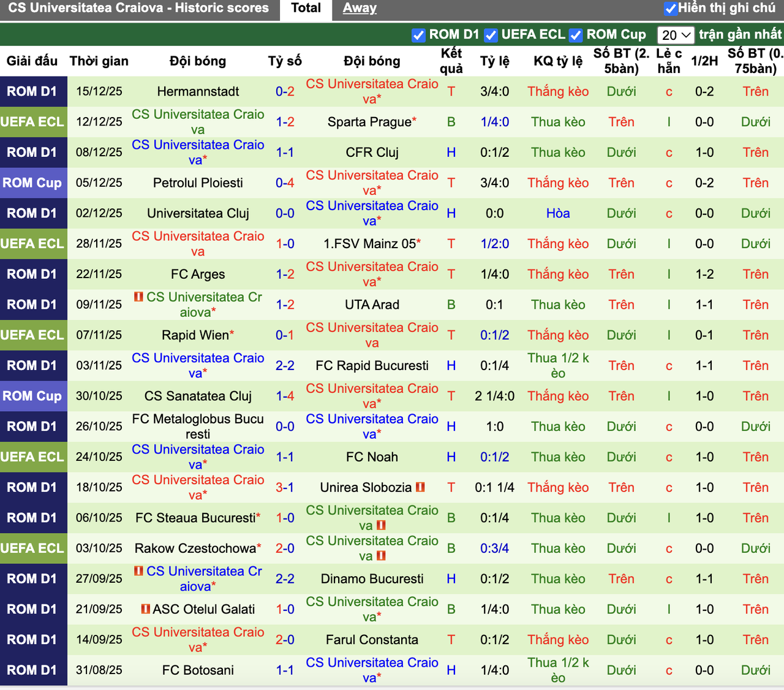The height and width of the screenshot is (690, 784).
Task: Click the Thời gian column header
Action: pos(99,61)
